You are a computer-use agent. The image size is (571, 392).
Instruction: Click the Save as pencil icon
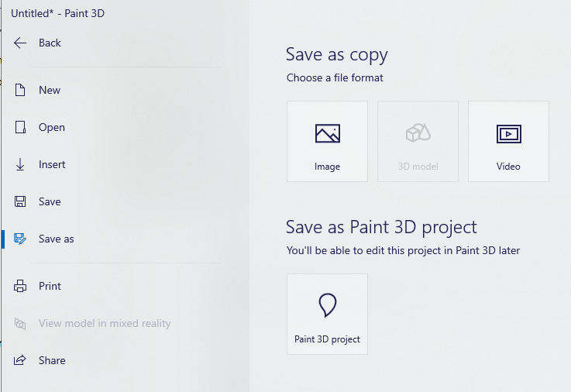click(20, 239)
